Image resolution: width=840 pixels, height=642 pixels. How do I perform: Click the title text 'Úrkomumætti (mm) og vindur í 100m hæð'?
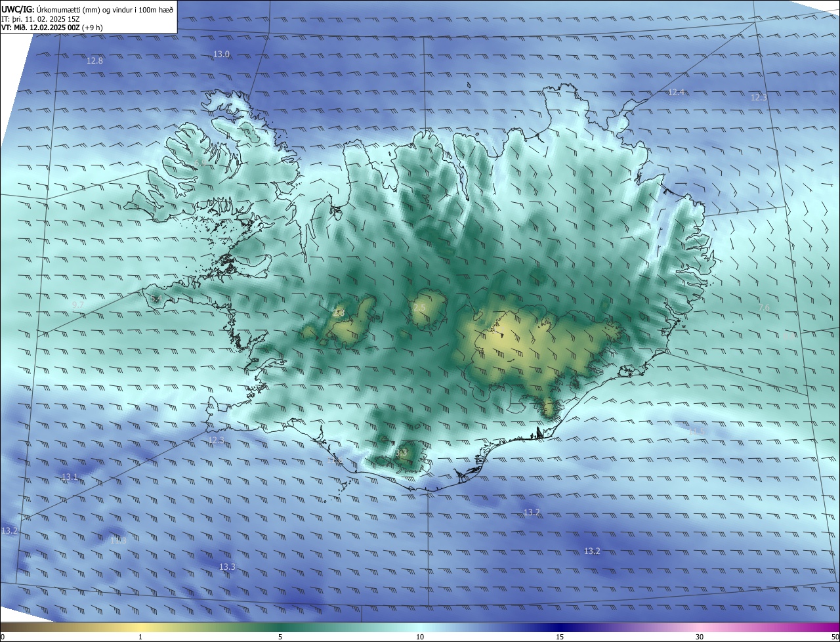105,9
